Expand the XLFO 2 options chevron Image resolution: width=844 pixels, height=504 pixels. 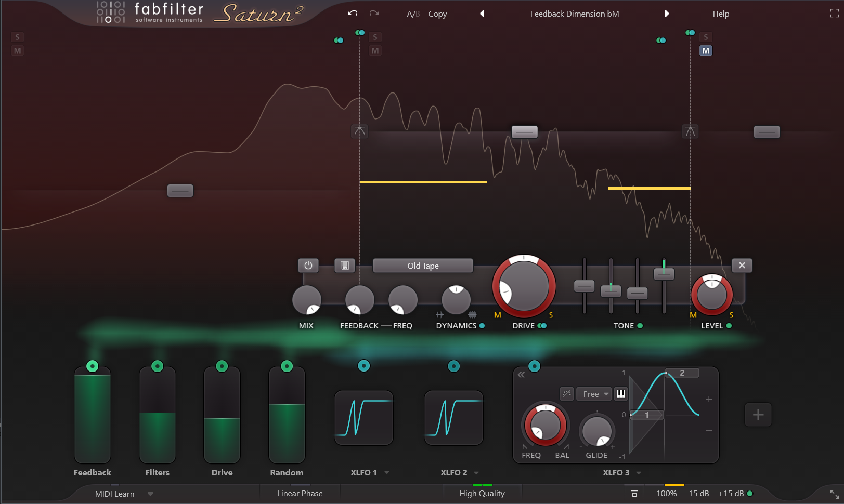[x=477, y=473]
